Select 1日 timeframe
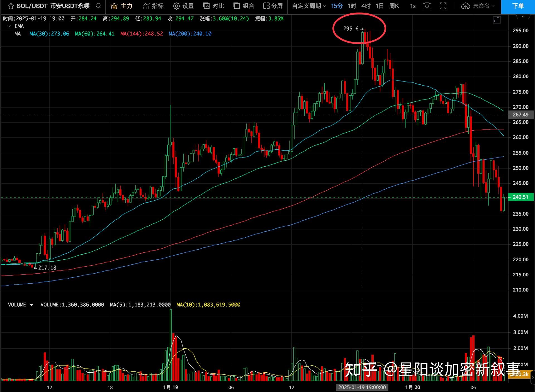535x392 pixels. pyautogui.click(x=380, y=6)
